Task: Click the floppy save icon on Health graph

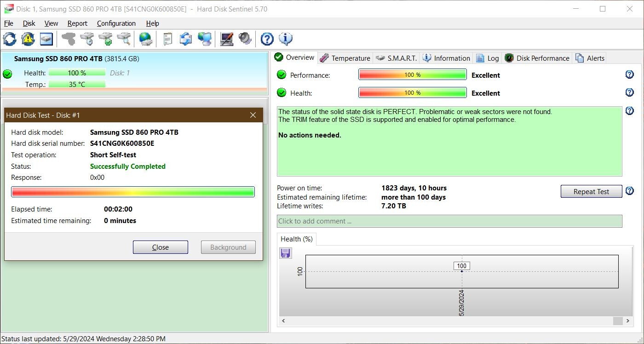Action: coord(286,253)
